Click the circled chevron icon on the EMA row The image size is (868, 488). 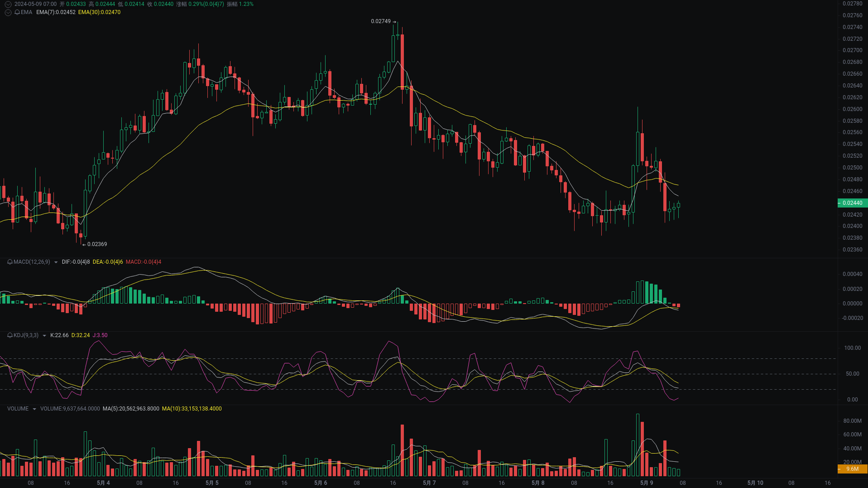pos(8,13)
